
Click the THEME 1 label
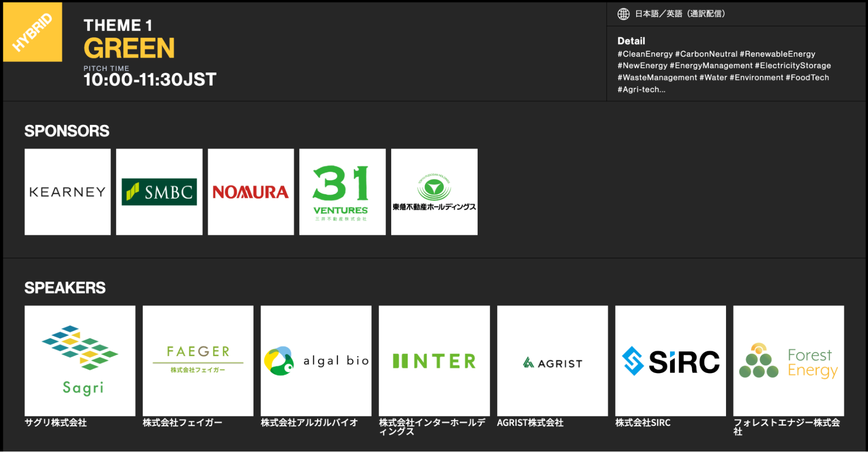coord(118,25)
